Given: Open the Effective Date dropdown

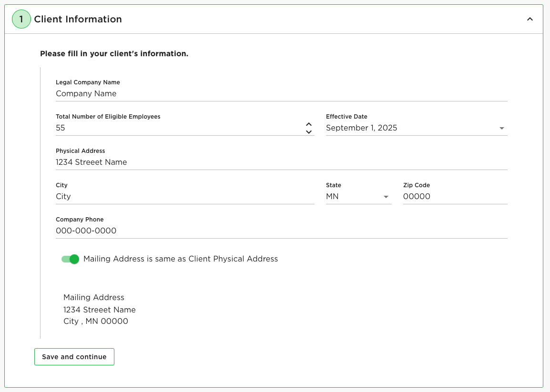Looking at the screenshot, I should tap(417, 128).
